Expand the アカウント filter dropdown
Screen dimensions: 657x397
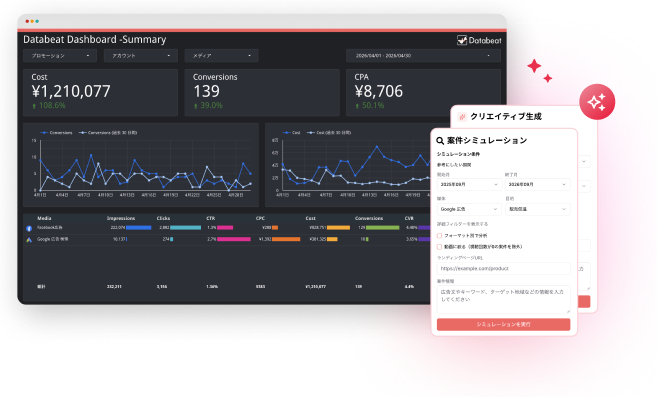point(141,56)
